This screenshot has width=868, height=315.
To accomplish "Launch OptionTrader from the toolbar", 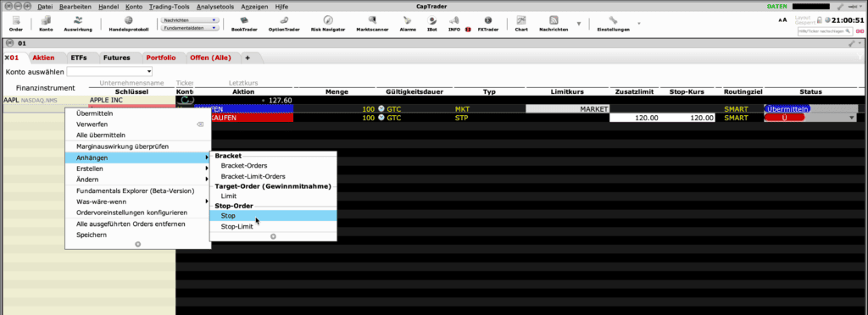I will 283,24.
